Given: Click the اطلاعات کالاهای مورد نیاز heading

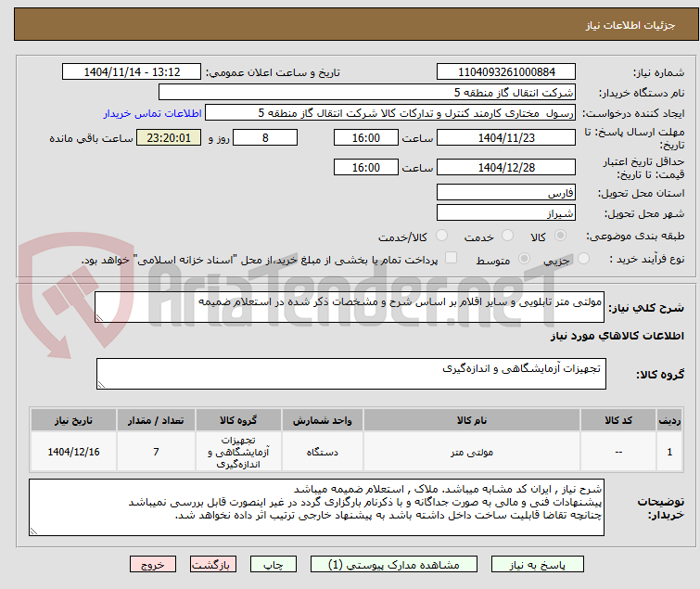Looking at the screenshot, I should 617,336.
